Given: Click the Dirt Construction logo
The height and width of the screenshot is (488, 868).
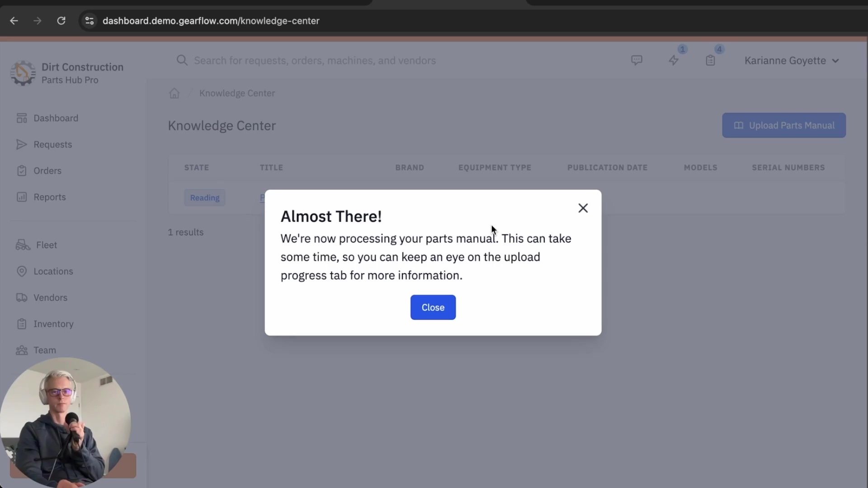Looking at the screenshot, I should pos(23,73).
